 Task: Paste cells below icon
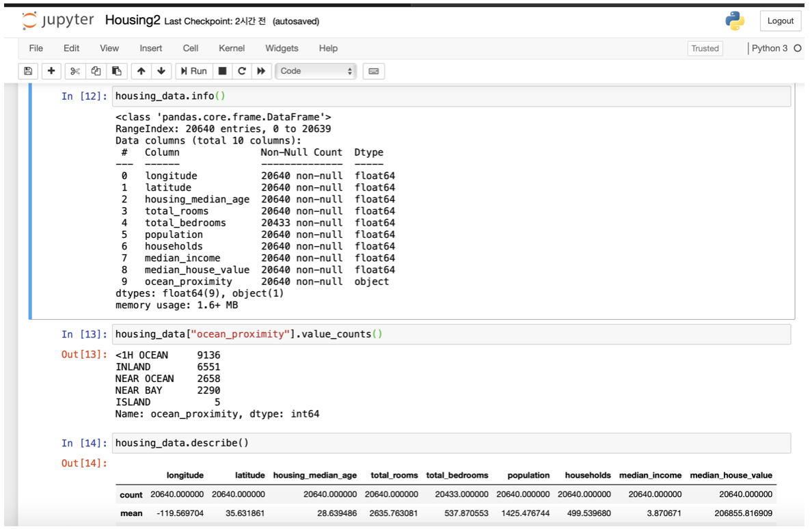click(x=116, y=71)
